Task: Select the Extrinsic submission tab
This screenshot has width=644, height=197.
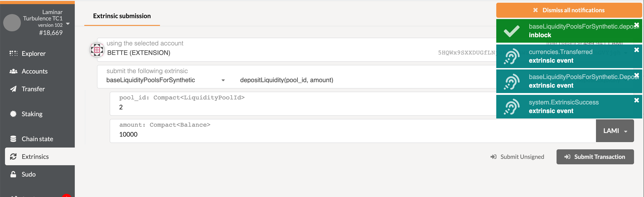Action: click(122, 16)
